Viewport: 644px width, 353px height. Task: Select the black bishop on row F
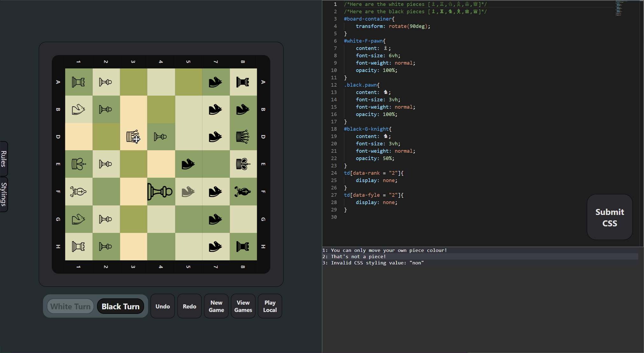pyautogui.click(x=243, y=192)
